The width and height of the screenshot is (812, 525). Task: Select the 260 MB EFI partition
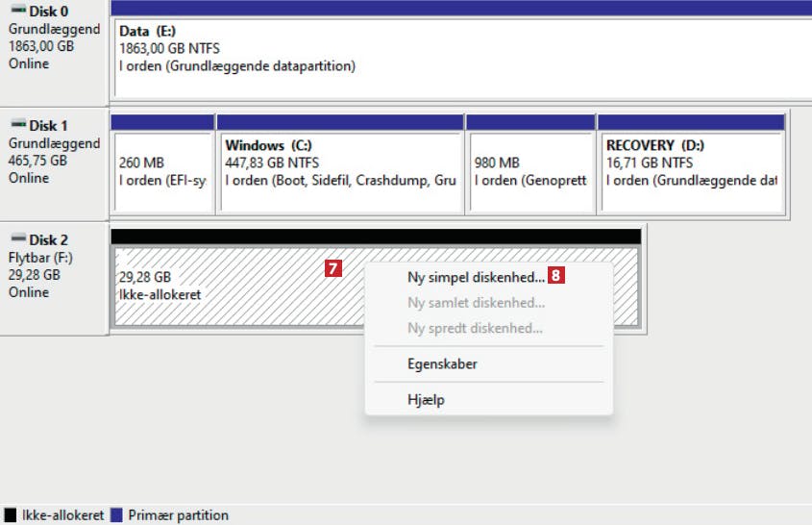click(x=162, y=172)
